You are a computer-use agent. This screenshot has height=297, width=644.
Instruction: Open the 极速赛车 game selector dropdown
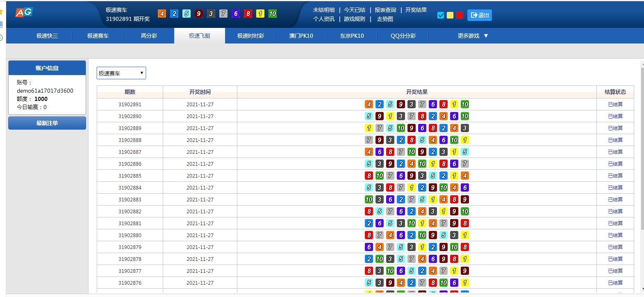click(121, 73)
